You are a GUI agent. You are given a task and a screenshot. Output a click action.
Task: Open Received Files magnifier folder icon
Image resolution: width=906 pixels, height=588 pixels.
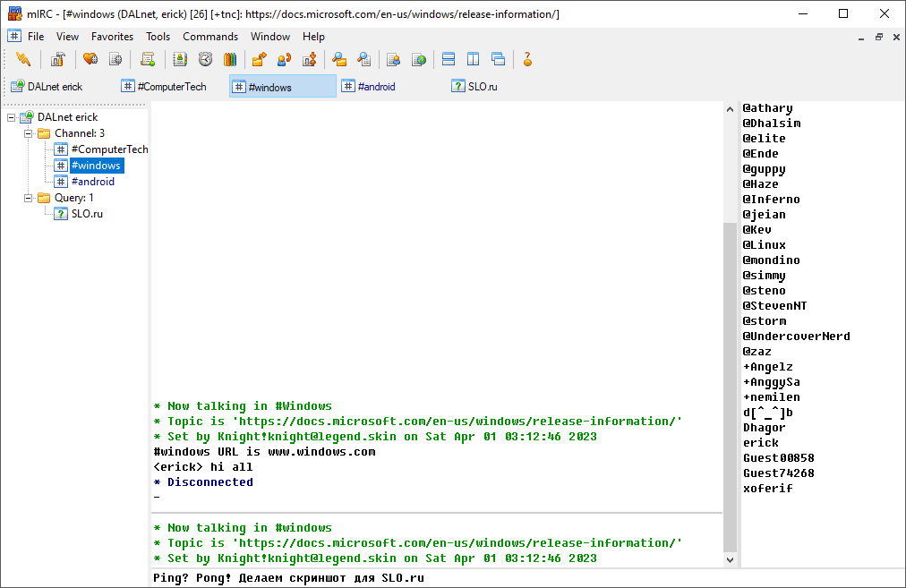[x=339, y=59]
